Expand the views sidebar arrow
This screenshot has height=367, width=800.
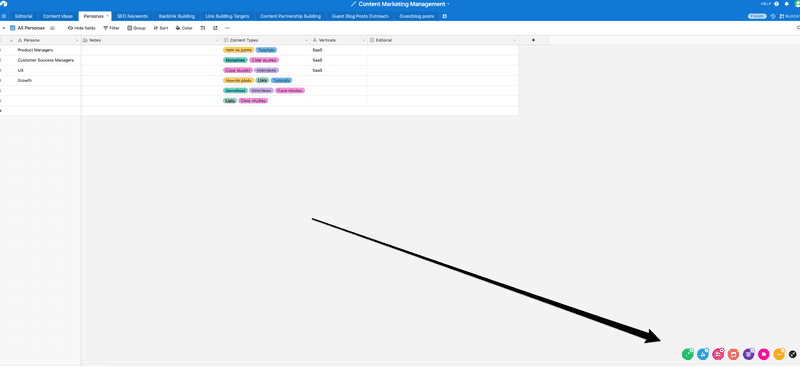[x=4, y=28]
